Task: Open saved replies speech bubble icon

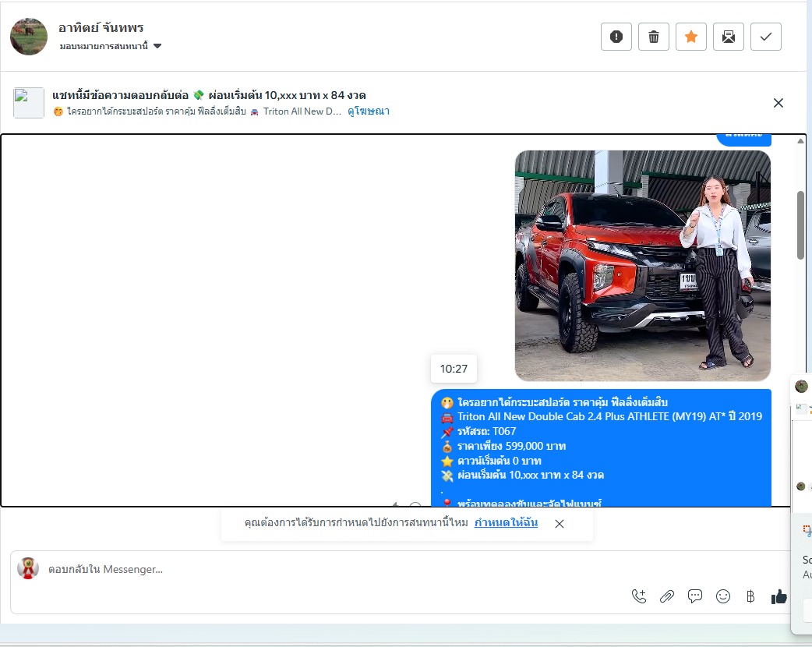Action: pos(695,596)
